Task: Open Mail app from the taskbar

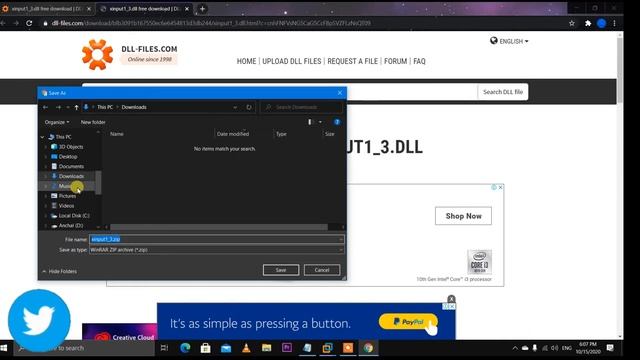Action: 226,348
